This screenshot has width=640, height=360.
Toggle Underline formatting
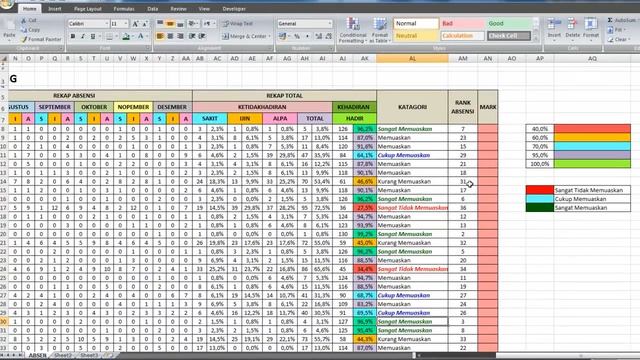click(93, 36)
